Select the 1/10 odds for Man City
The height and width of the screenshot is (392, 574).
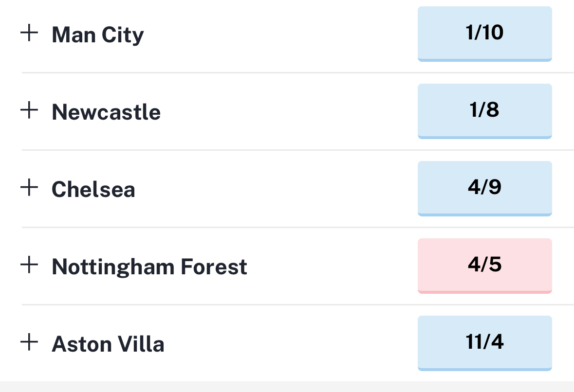485,34
